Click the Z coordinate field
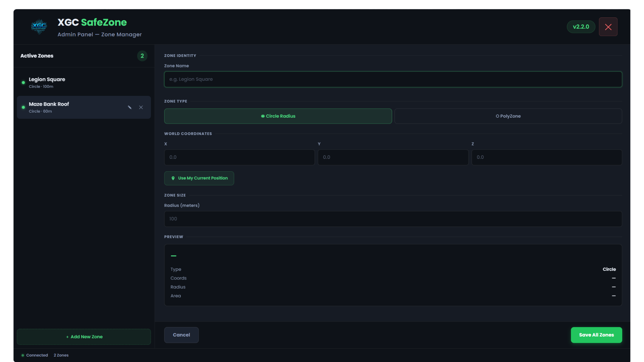 (547, 157)
